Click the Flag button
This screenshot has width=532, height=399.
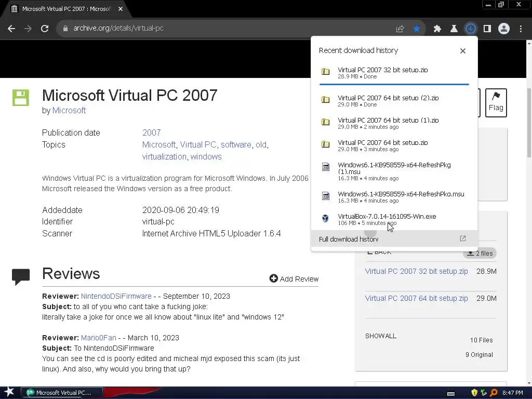point(496,103)
